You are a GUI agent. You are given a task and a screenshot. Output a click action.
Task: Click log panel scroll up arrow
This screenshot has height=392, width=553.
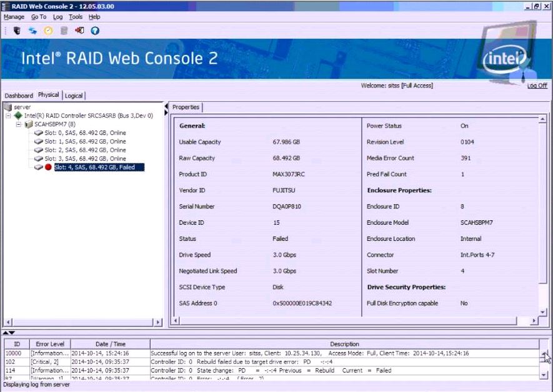point(544,353)
